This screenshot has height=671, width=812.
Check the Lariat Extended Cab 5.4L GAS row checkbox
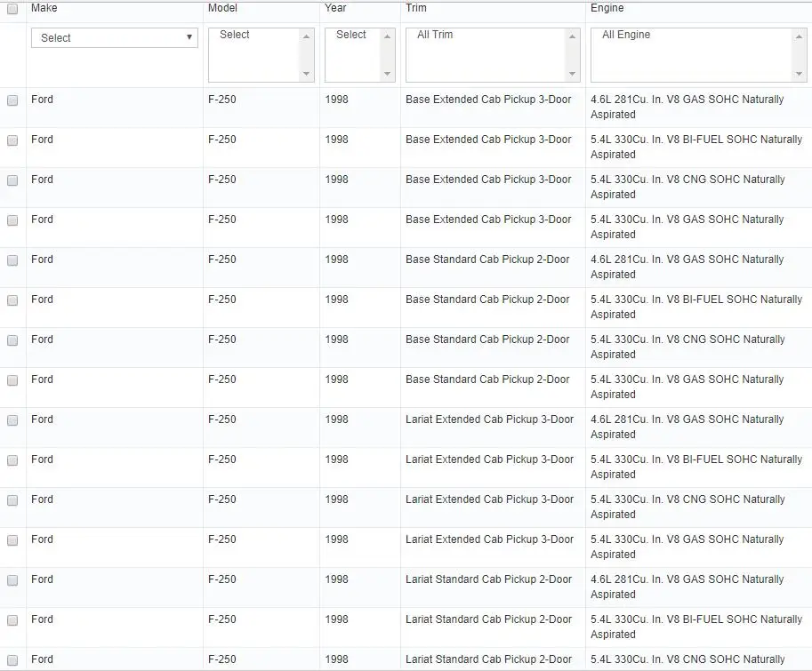pos(12,540)
